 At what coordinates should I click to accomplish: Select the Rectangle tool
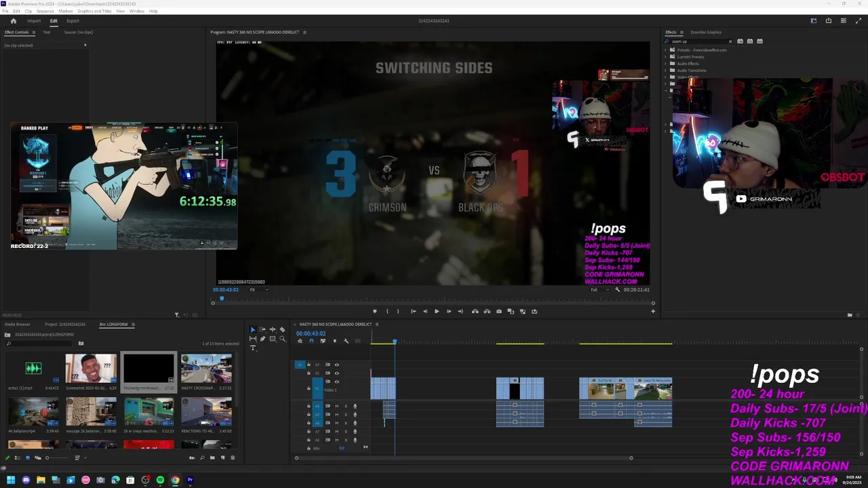(273, 339)
